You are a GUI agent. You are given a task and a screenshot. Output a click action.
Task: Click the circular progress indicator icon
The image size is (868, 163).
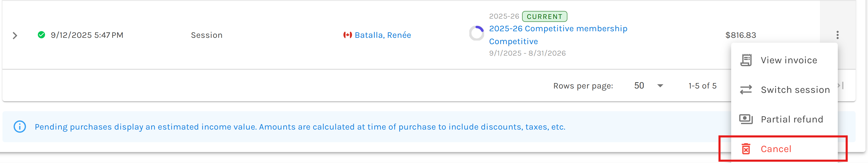coord(476,33)
